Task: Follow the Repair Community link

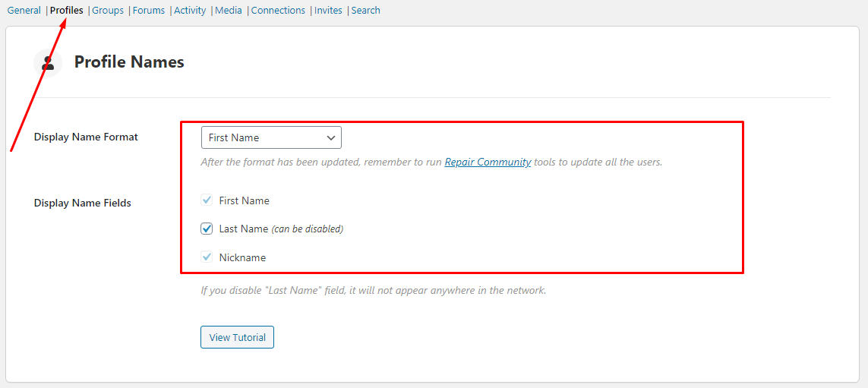Action: [x=488, y=162]
